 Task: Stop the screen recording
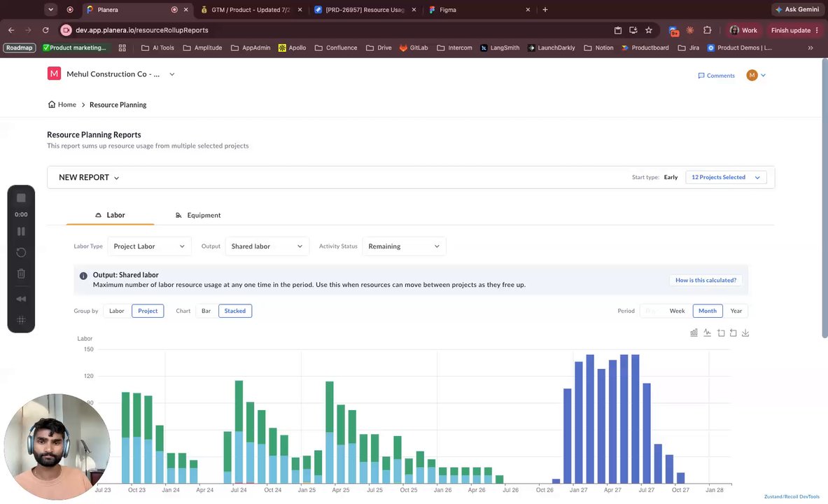21,197
